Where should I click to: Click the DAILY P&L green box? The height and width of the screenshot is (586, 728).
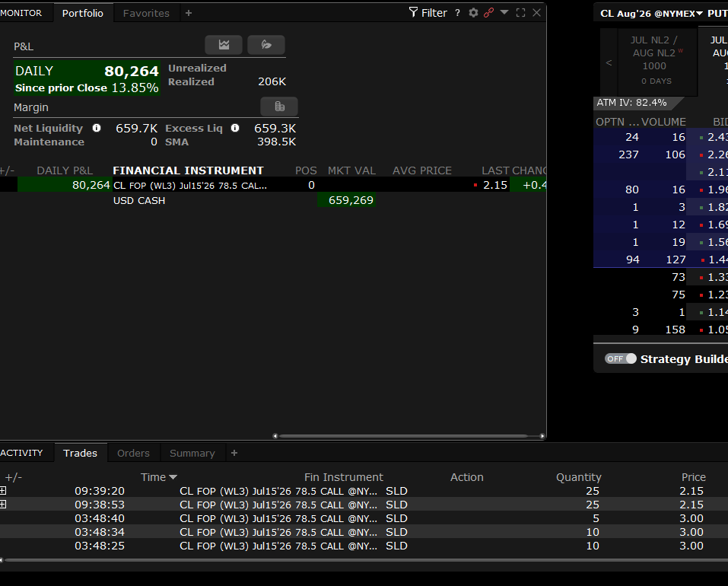coord(87,78)
